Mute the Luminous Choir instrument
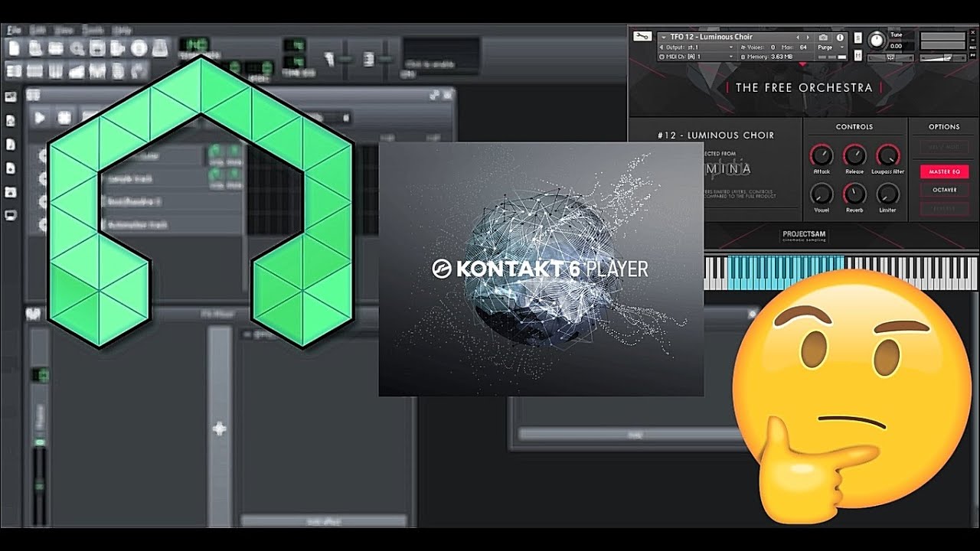This screenshot has height=551, width=980. tap(857, 55)
